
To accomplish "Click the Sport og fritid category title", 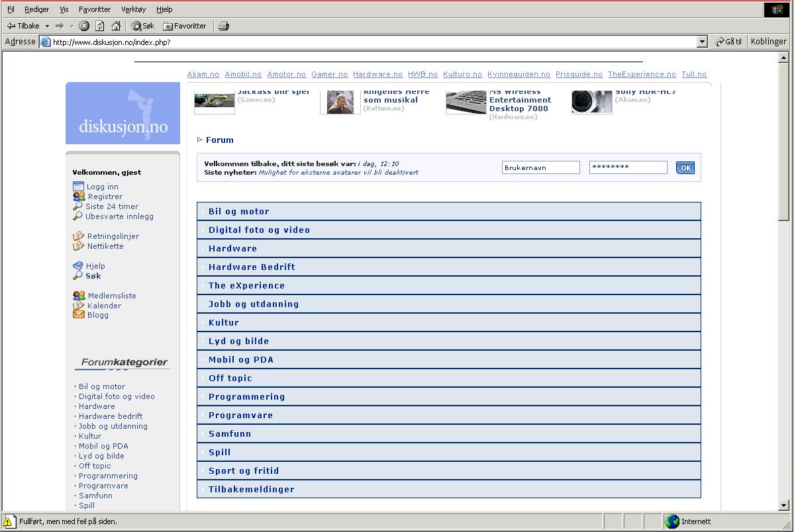I will tap(244, 470).
